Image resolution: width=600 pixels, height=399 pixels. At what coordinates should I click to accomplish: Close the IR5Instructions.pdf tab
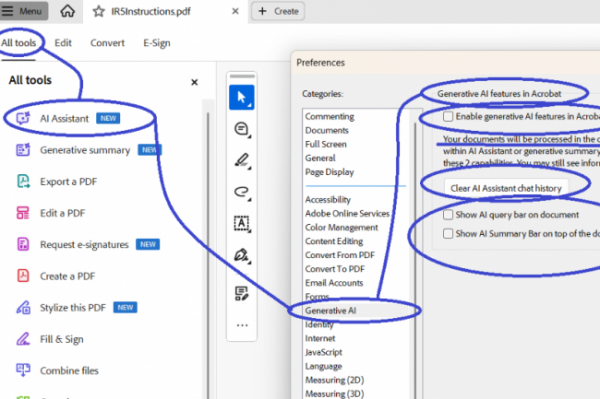click(235, 11)
